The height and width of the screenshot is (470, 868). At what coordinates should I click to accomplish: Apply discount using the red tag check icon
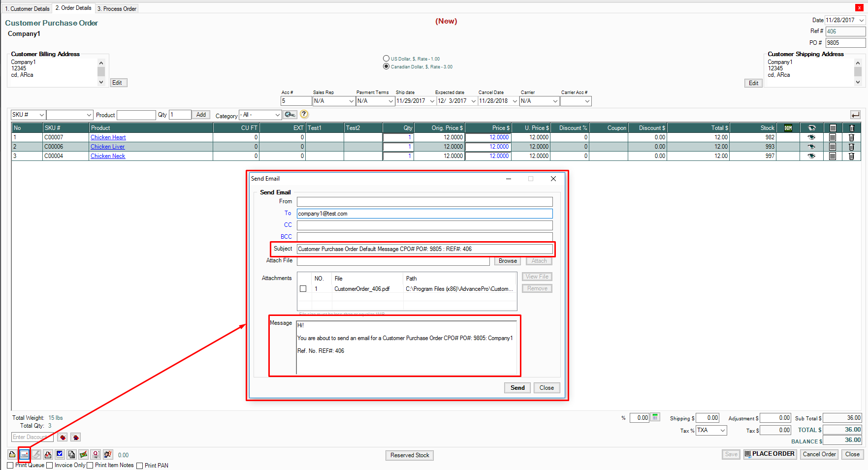click(63, 437)
